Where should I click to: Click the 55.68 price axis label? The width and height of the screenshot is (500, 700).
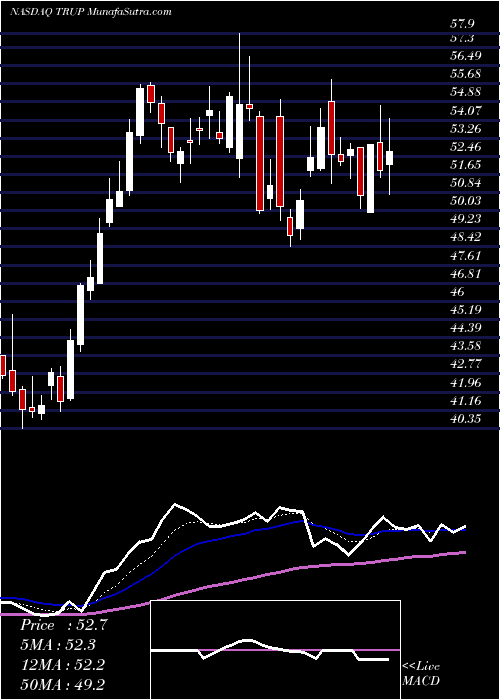(466, 74)
